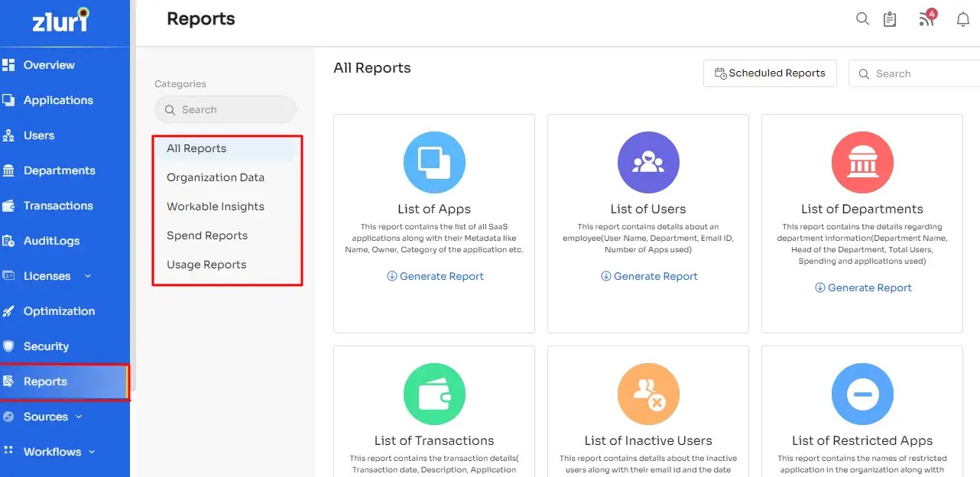Click the Licenses sidebar icon
This screenshot has width=980, height=477.
(x=8, y=276)
